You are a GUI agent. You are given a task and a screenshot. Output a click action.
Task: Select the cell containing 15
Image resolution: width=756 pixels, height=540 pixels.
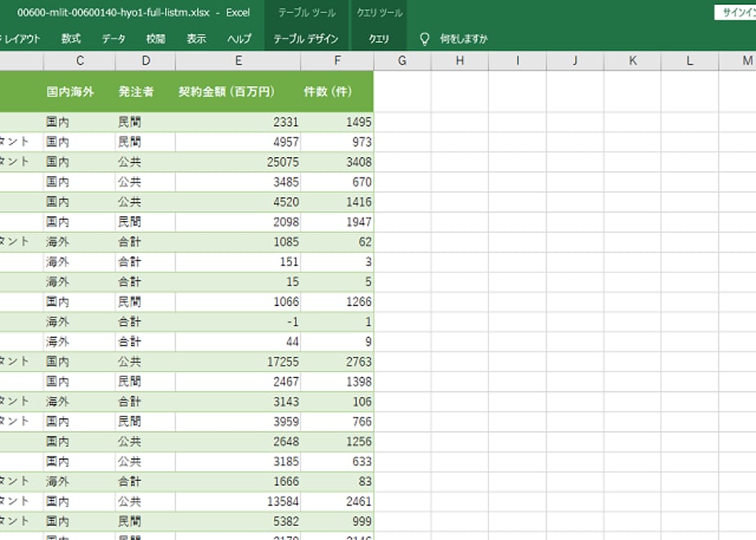238,281
